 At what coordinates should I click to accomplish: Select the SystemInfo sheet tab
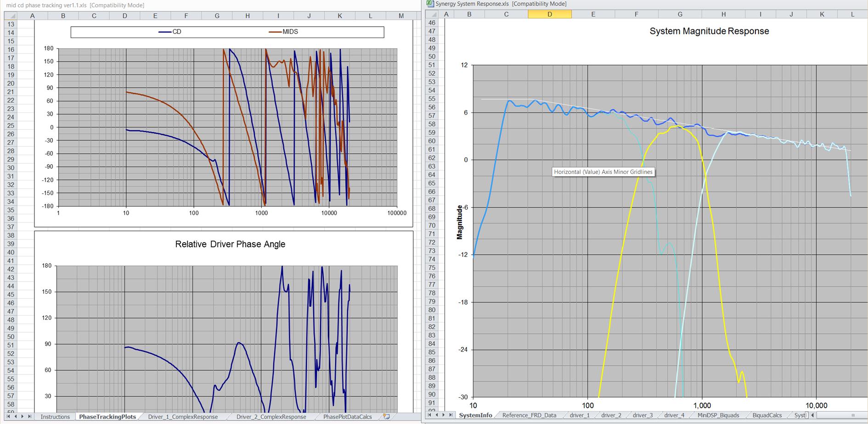point(476,415)
